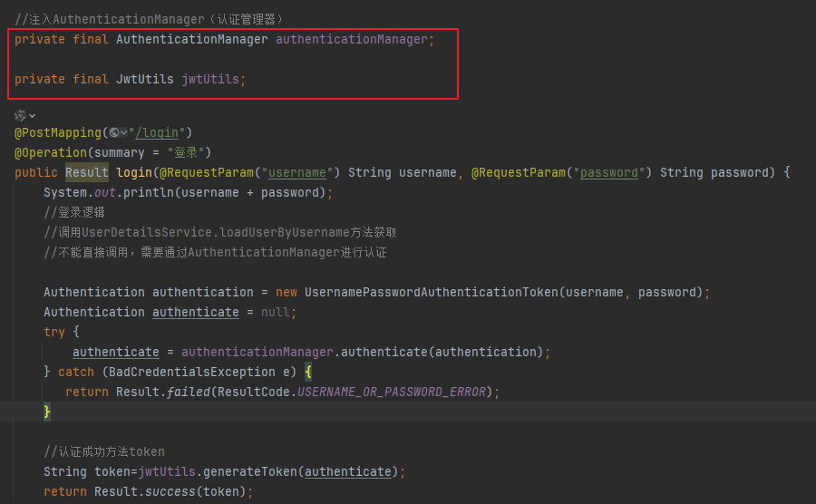Screen dimensions: 816x504
Task: Click the USERNAME_OR_PASSWORD_ERROR constant
Action: [x=392, y=392]
